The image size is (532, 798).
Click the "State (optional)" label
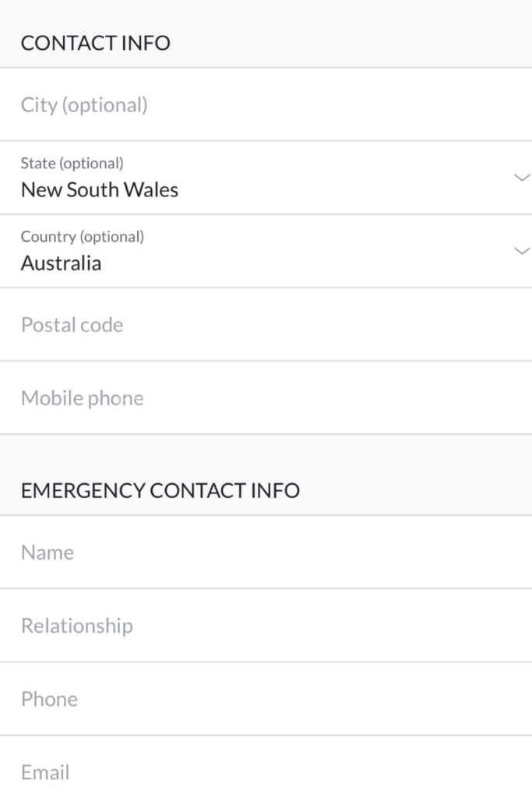(x=72, y=164)
